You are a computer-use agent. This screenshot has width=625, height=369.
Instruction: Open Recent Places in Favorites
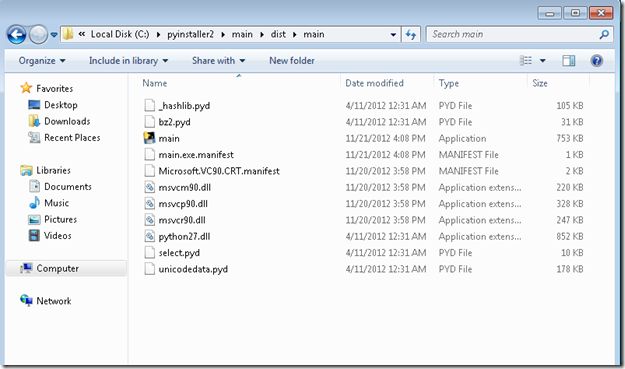[72, 137]
